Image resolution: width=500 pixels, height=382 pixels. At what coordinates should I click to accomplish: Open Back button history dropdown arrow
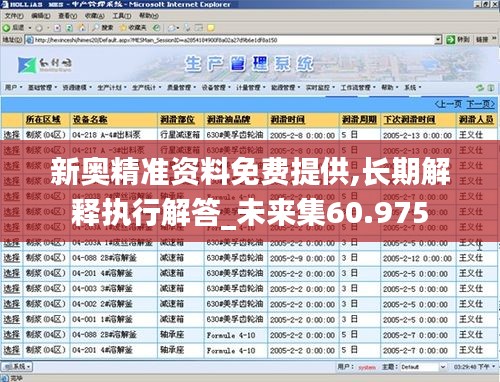29,28
